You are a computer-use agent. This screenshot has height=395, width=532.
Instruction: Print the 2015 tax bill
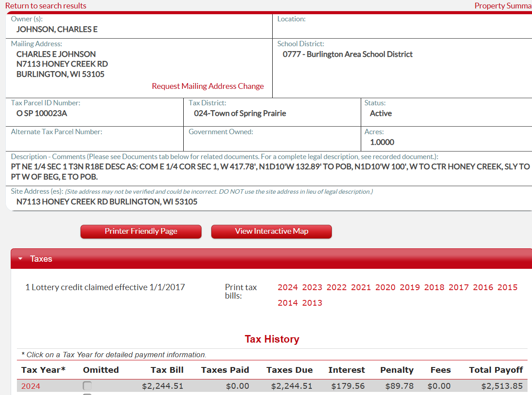tap(508, 287)
